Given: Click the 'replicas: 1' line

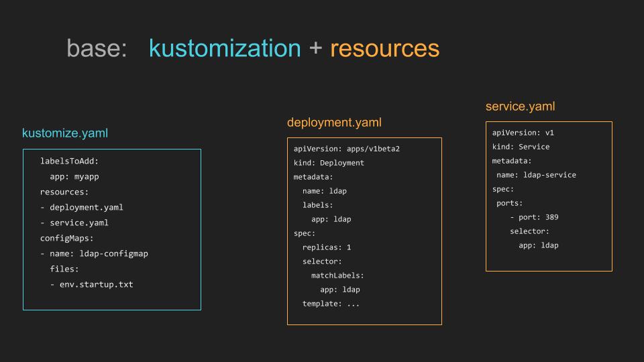Looking at the screenshot, I should click(327, 247).
